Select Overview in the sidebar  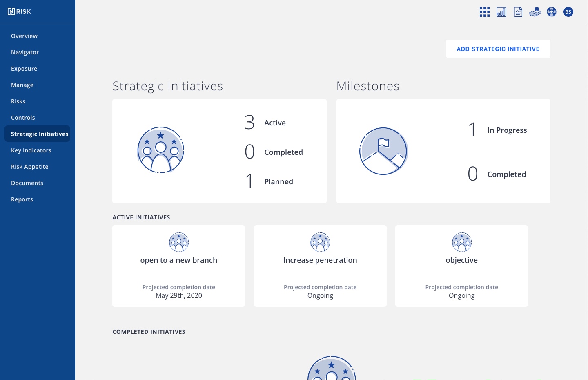(24, 36)
